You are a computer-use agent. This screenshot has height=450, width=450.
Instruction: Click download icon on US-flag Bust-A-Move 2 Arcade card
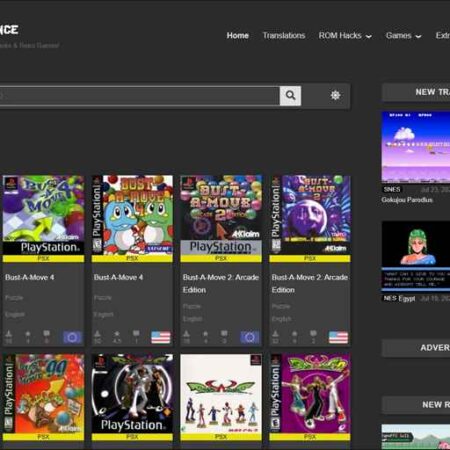[275, 334]
